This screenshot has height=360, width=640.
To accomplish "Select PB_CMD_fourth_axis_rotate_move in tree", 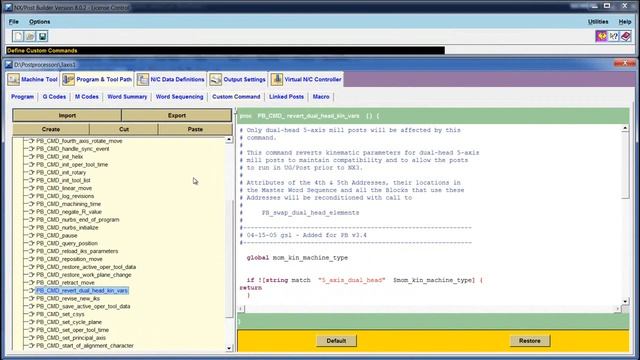I will [x=79, y=141].
